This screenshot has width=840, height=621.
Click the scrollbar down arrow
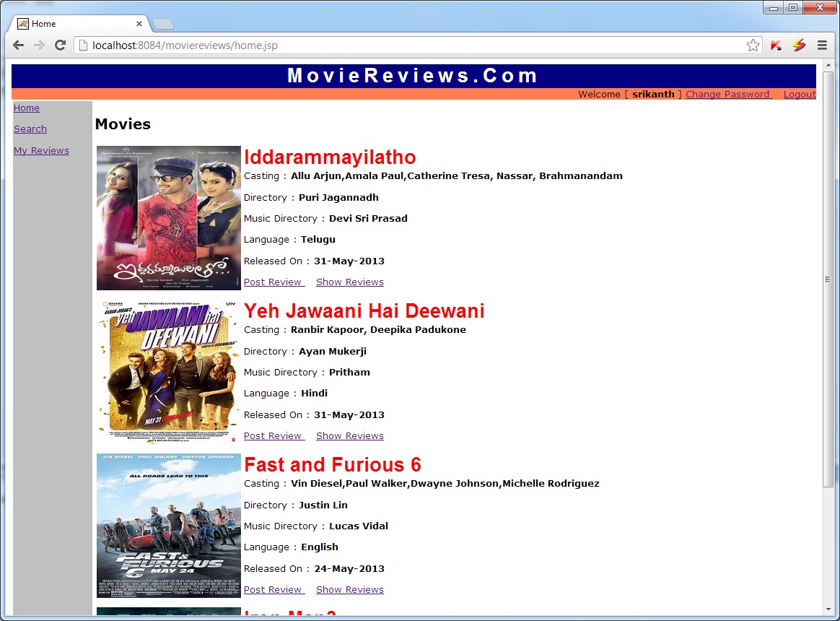(828, 609)
